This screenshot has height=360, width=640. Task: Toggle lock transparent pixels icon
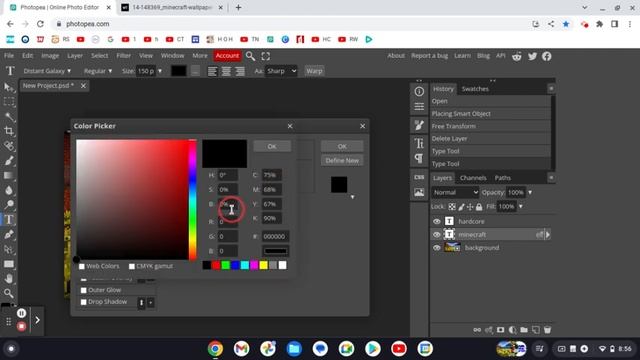452,207
